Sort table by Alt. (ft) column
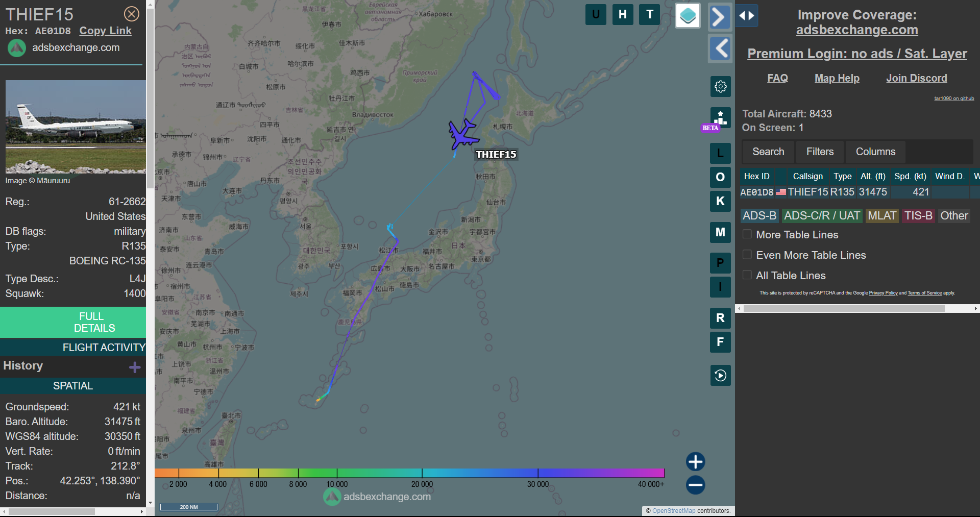Image resolution: width=980 pixels, height=517 pixels. (873, 176)
